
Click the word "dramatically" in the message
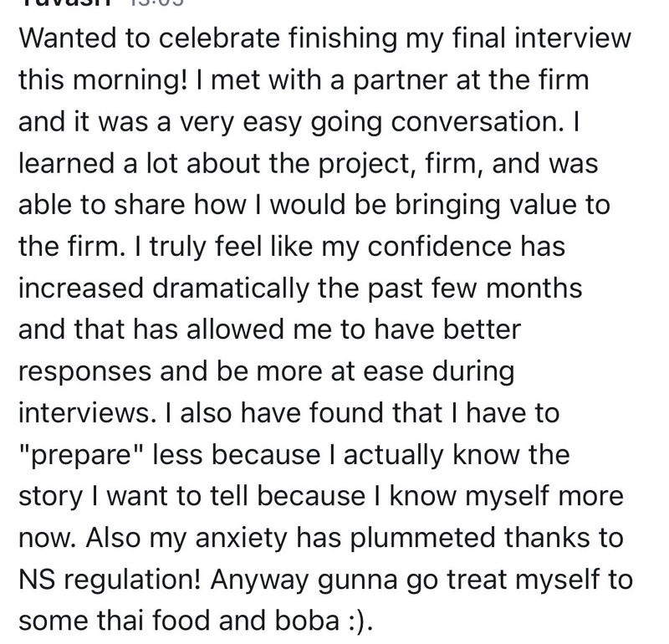coord(231,288)
